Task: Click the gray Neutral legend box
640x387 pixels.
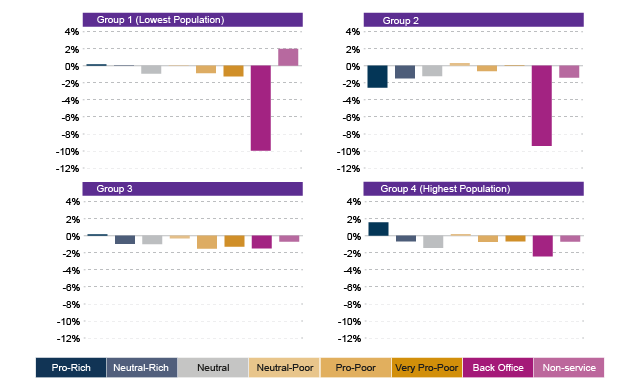Action: 213,367
